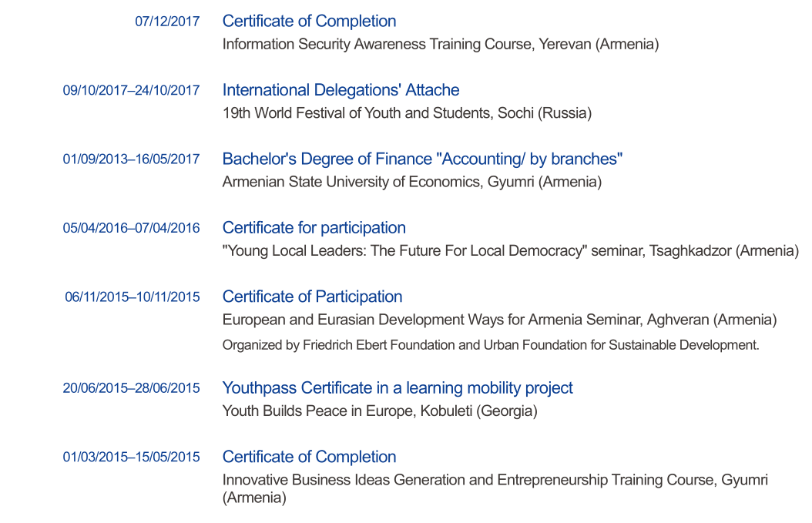The height and width of the screenshot is (523, 812).
Task: Click the "Young Local Leaders" seminar line
Action: tap(510, 251)
